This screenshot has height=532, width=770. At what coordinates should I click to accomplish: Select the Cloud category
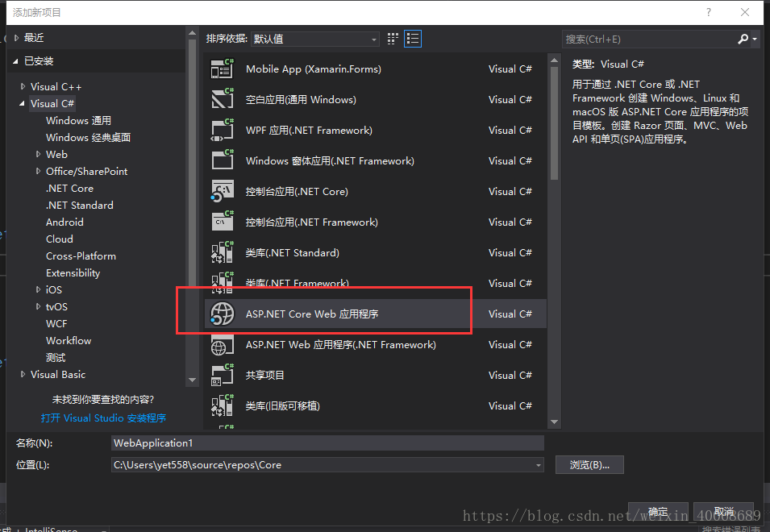tap(60, 239)
